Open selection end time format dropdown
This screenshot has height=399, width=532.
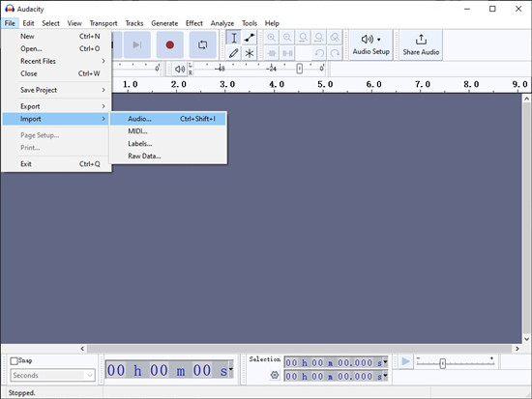(385, 375)
